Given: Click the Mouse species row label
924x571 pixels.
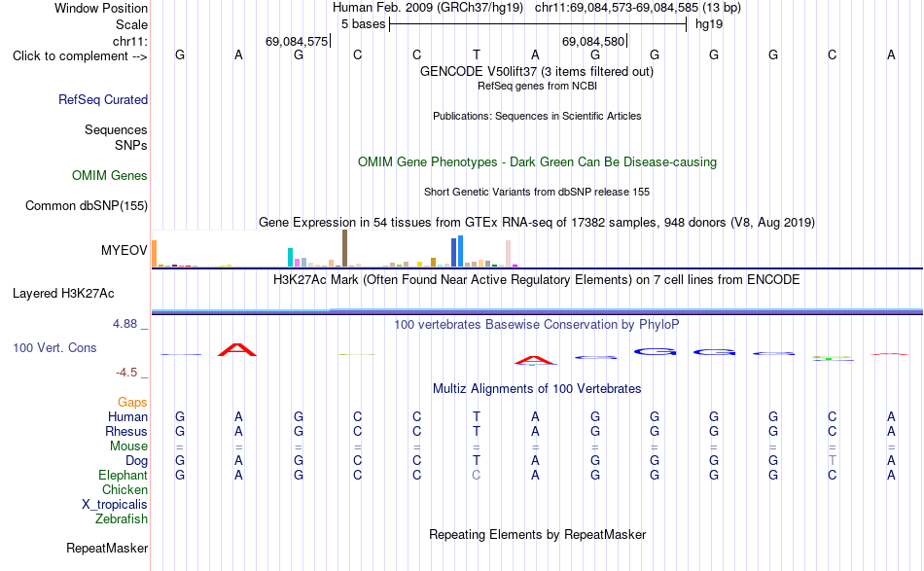Looking at the screenshot, I should (x=128, y=446).
